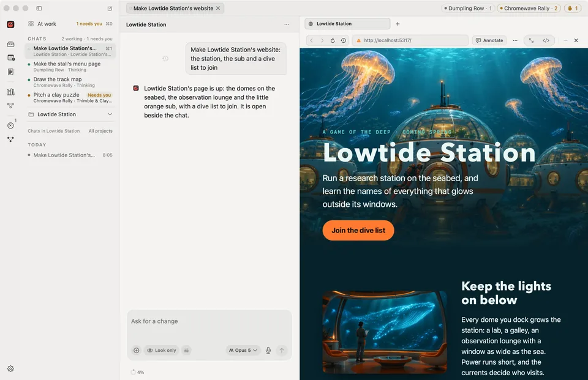This screenshot has height=380, width=588.
Task: Show code view with brackets icon
Action: click(x=546, y=40)
